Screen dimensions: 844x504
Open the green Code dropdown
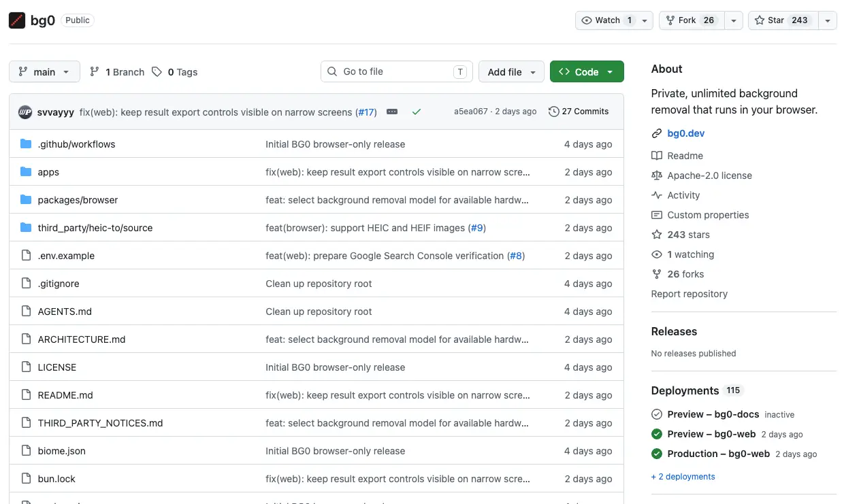point(587,71)
